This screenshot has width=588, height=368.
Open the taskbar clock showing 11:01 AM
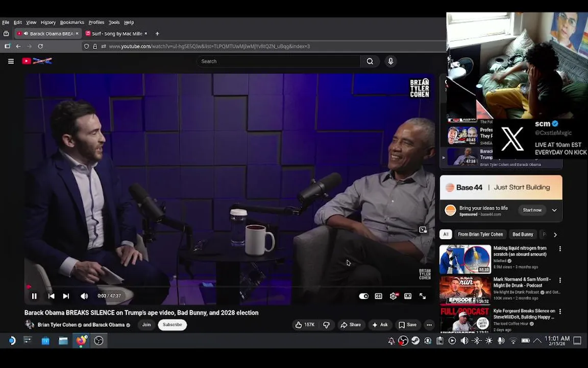[557, 340]
